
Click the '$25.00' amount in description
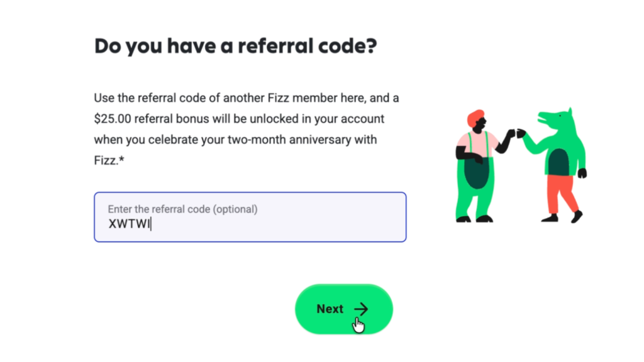coord(112,119)
